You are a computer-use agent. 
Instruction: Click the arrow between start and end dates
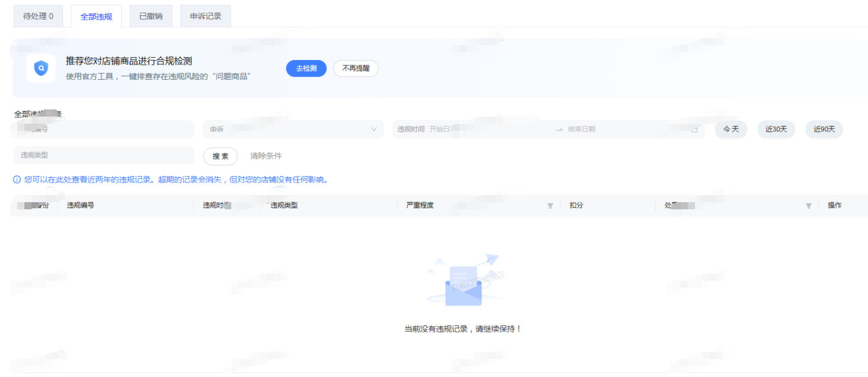coord(559,130)
